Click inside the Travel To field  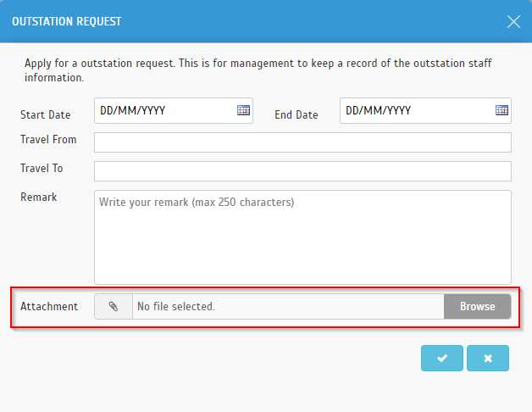click(x=302, y=171)
